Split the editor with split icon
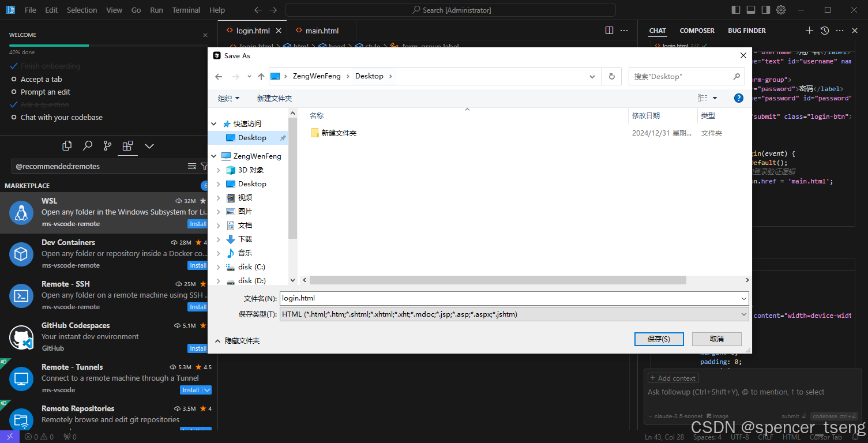 pyautogui.click(x=610, y=31)
